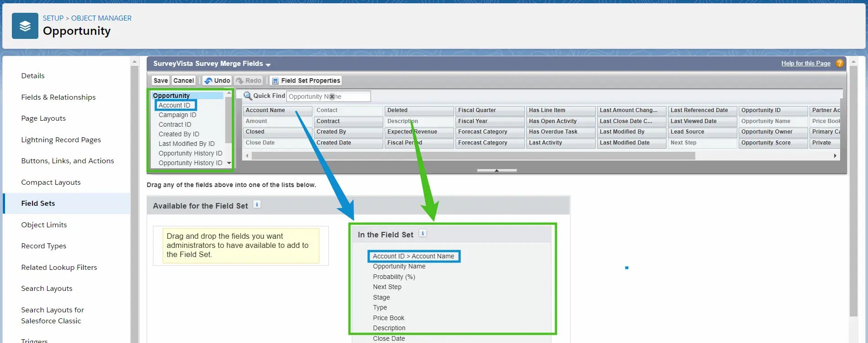The image size is (868, 343).
Task: Click the field palette horizontal scrollbar
Action: pyautogui.click(x=473, y=156)
